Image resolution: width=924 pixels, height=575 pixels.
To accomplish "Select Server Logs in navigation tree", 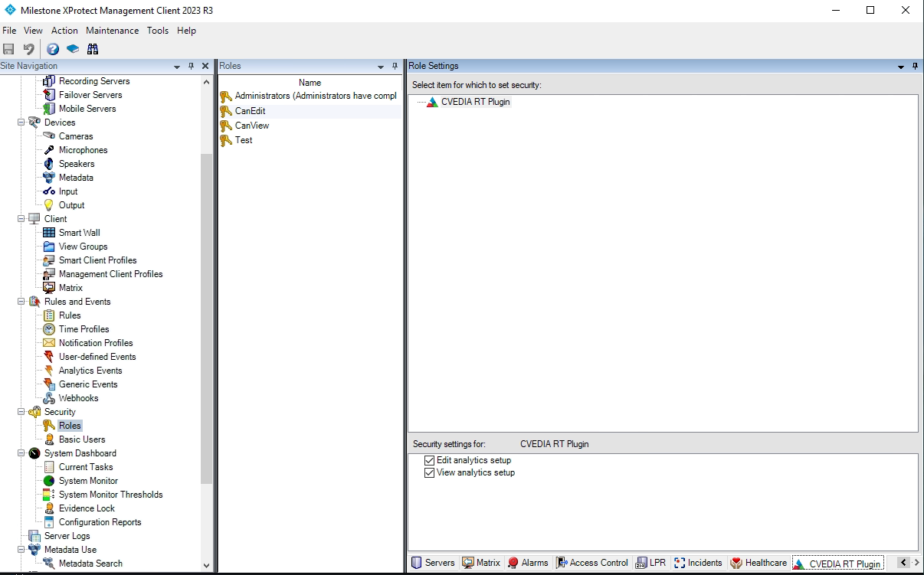I will pos(67,536).
